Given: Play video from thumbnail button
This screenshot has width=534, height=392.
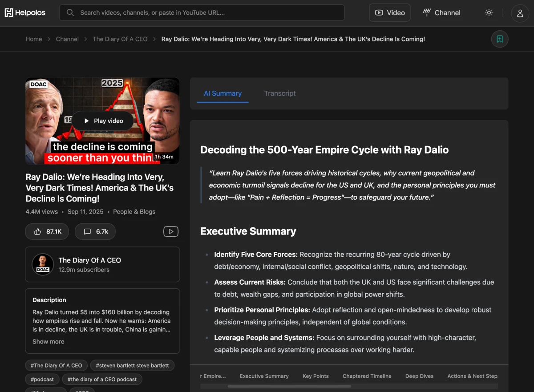Looking at the screenshot, I should 103,121.
